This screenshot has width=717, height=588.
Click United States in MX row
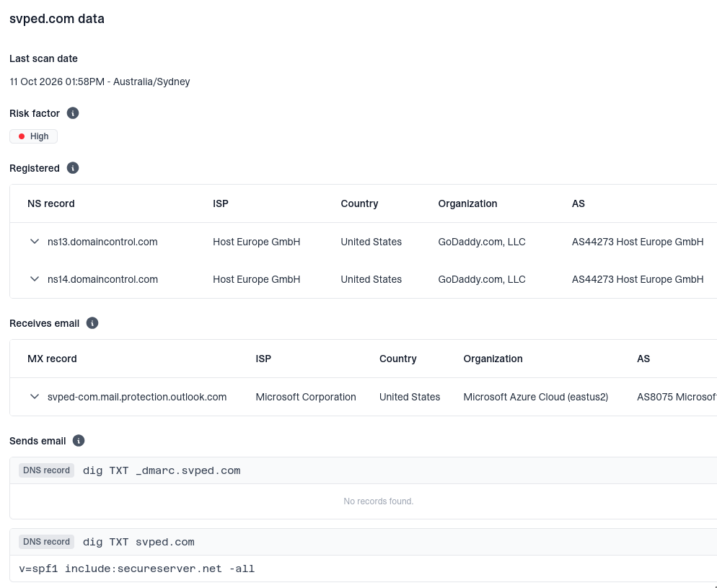click(x=410, y=397)
